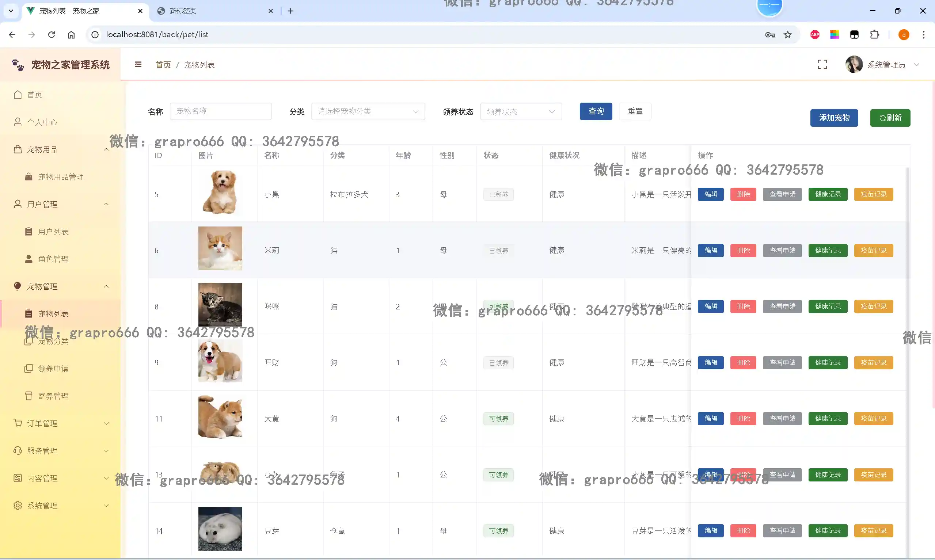Enter fullscreen with the fullscreen icon
This screenshot has width=935, height=560.
tap(822, 65)
